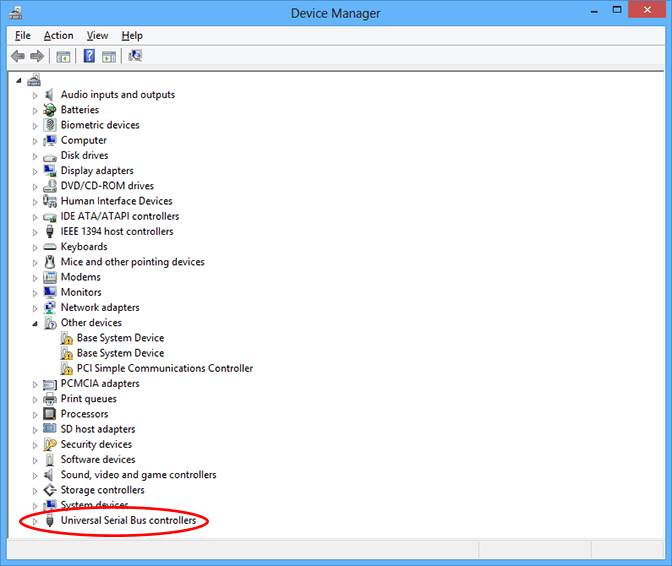Close the Device Manager window
Image resolution: width=672 pixels, height=566 pixels.
click(x=646, y=12)
